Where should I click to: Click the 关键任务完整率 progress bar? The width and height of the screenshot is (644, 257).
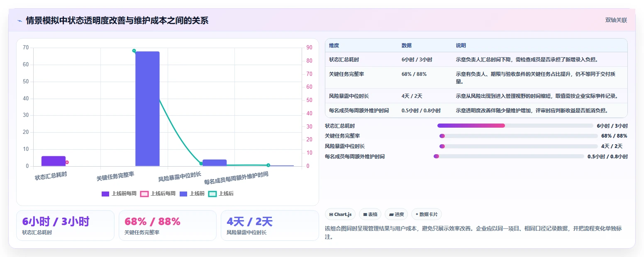(x=519, y=136)
